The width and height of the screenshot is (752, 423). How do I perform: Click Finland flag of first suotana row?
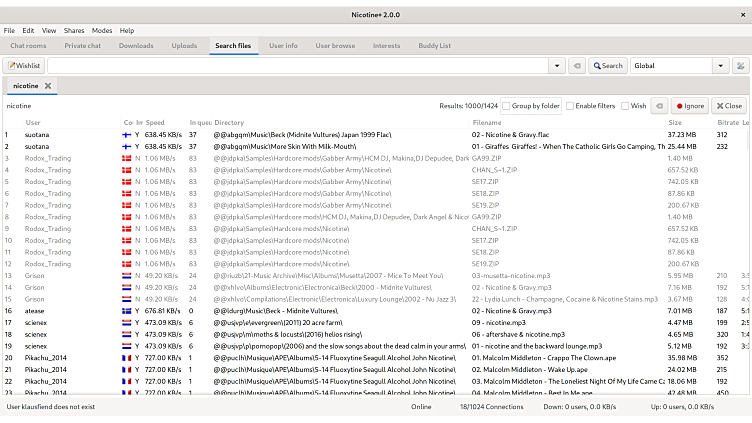coord(127,134)
